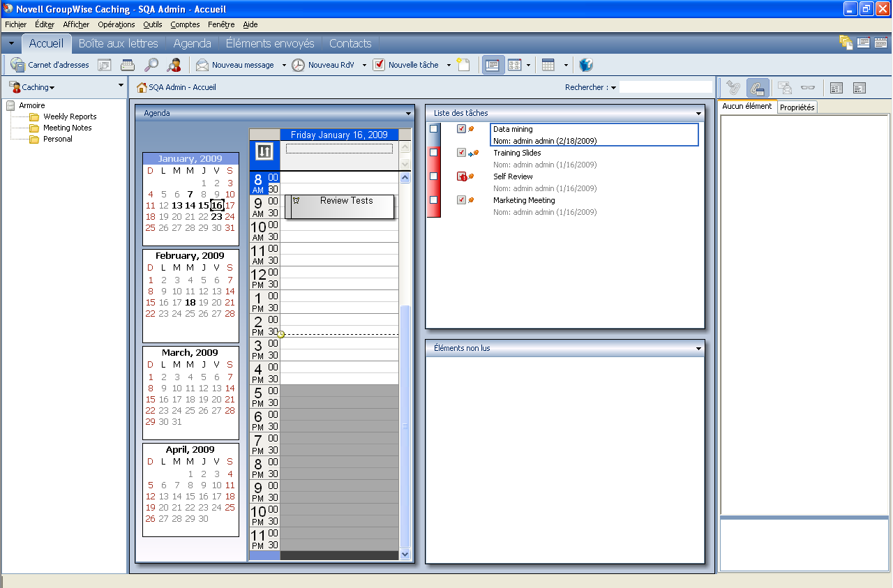Switch to the Propriétés tab

[x=797, y=107]
